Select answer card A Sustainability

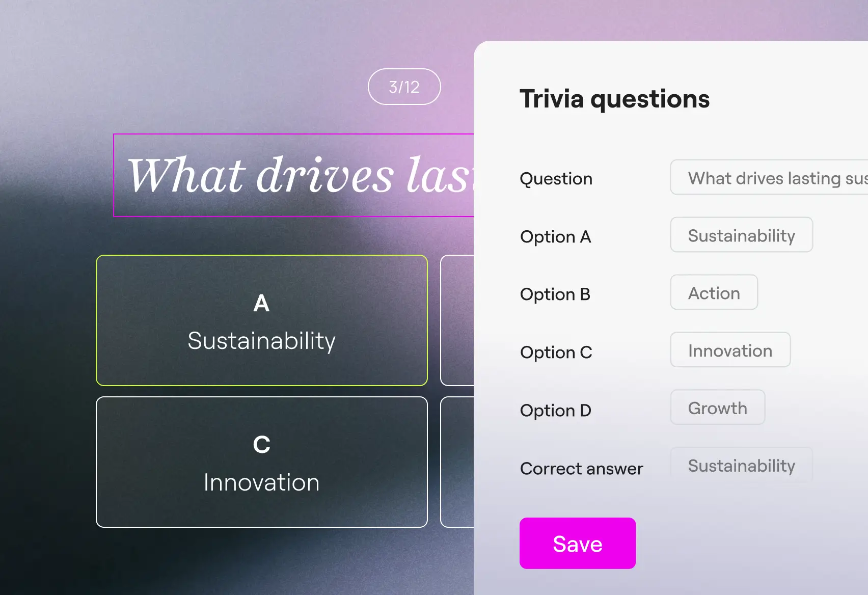click(261, 320)
